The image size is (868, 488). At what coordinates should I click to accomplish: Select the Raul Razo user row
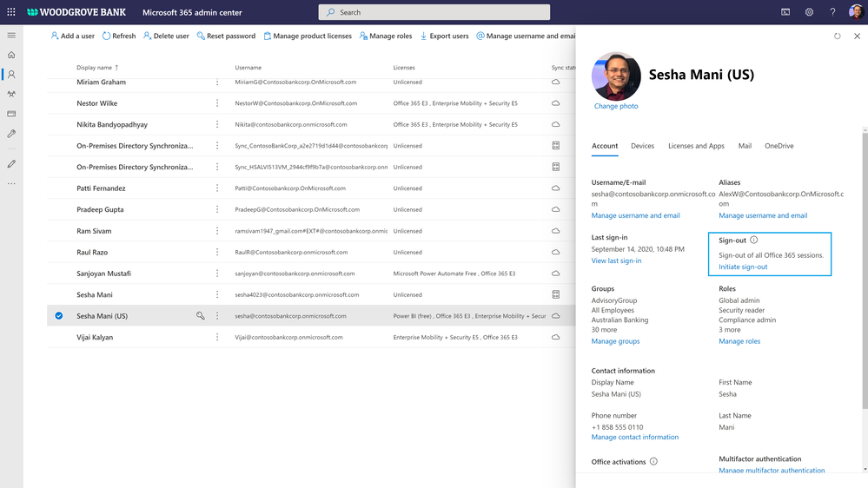coord(311,253)
